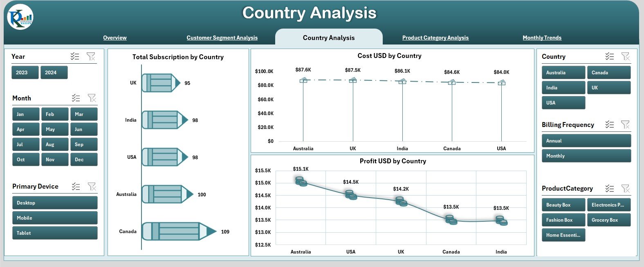Toggle the Annual billing frequency option

pos(586,141)
